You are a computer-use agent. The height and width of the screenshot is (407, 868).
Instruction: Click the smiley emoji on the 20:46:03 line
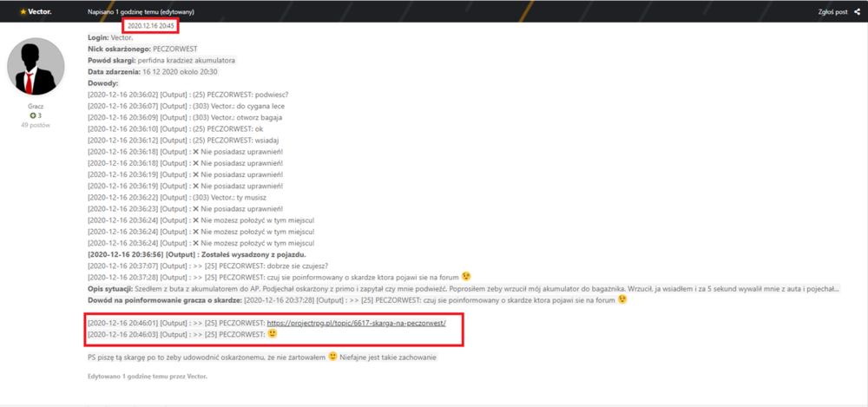pos(272,334)
